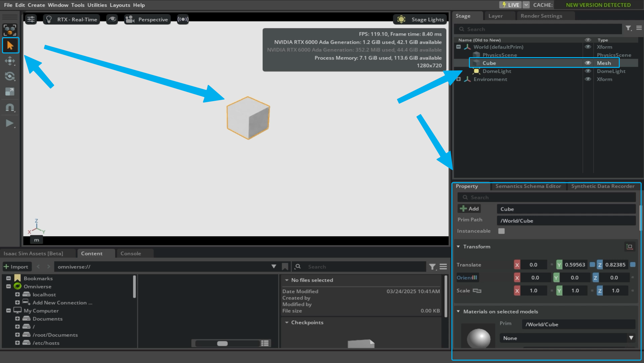Open the Perspective camera menu
The height and width of the screenshot is (363, 644).
coord(147,19)
